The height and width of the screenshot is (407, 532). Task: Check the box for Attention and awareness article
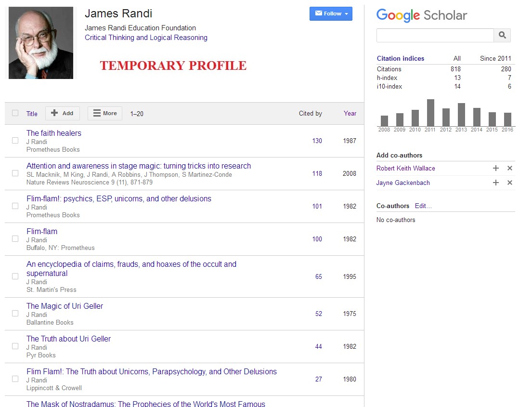(x=15, y=173)
